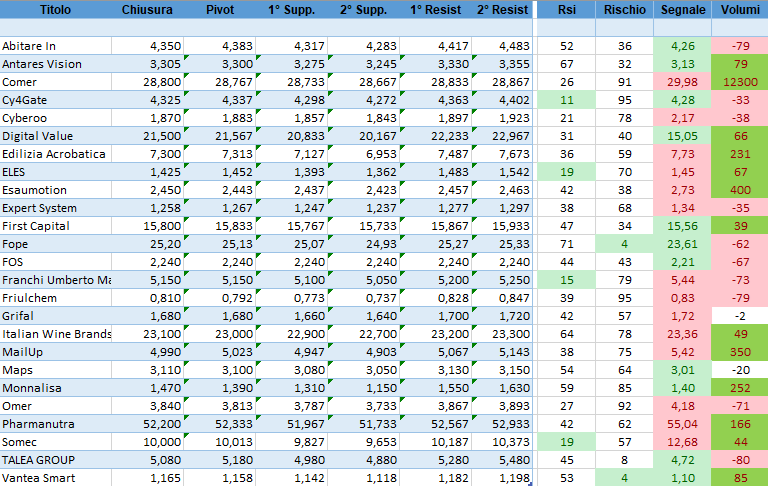The image size is (768, 486).
Task: Click Franchi Umberto's Rsi value 15
Action: click(567, 280)
